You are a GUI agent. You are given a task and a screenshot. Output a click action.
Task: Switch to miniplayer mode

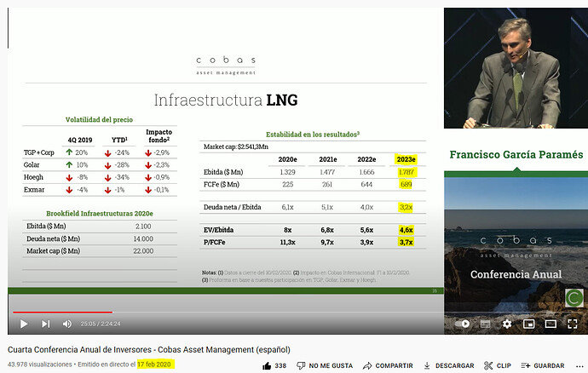point(528,324)
